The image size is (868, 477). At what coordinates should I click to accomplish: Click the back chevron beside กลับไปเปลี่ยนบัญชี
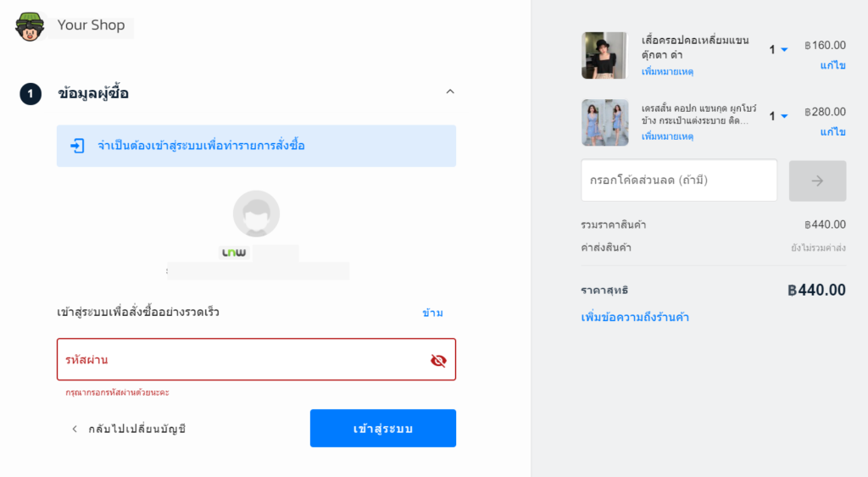(75, 429)
